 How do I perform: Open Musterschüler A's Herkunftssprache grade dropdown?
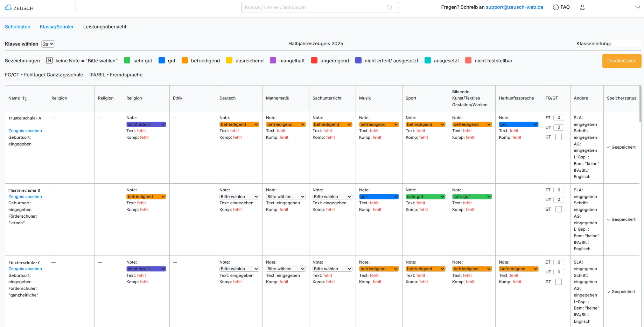click(x=518, y=124)
